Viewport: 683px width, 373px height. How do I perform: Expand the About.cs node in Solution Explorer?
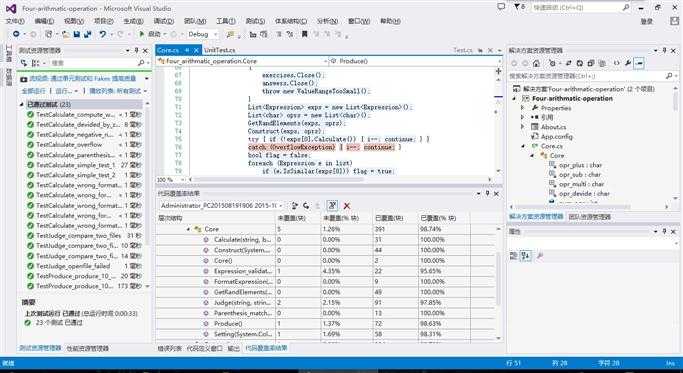click(523, 127)
